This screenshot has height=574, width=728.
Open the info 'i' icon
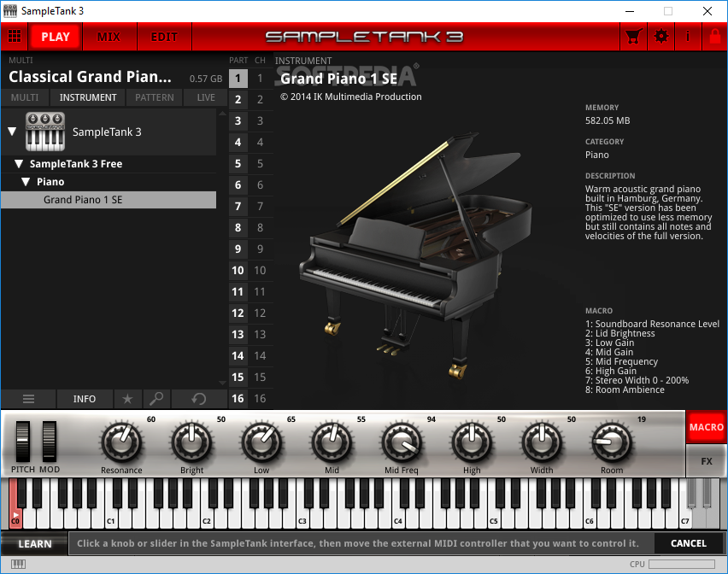pyautogui.click(x=688, y=36)
